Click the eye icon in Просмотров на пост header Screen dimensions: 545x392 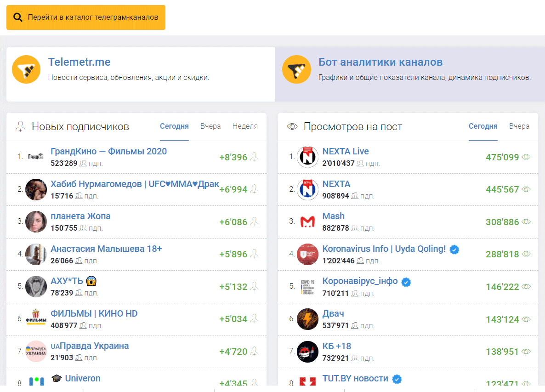[x=292, y=126]
